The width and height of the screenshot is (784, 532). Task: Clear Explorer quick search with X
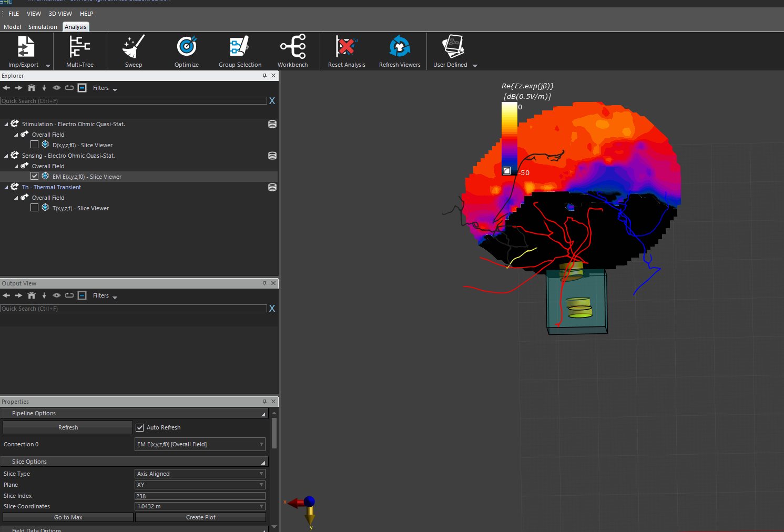point(272,100)
